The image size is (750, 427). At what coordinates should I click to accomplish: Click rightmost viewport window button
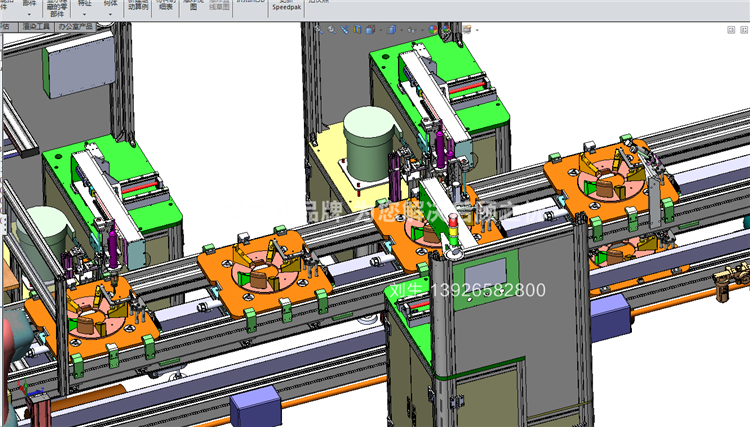click(x=744, y=30)
